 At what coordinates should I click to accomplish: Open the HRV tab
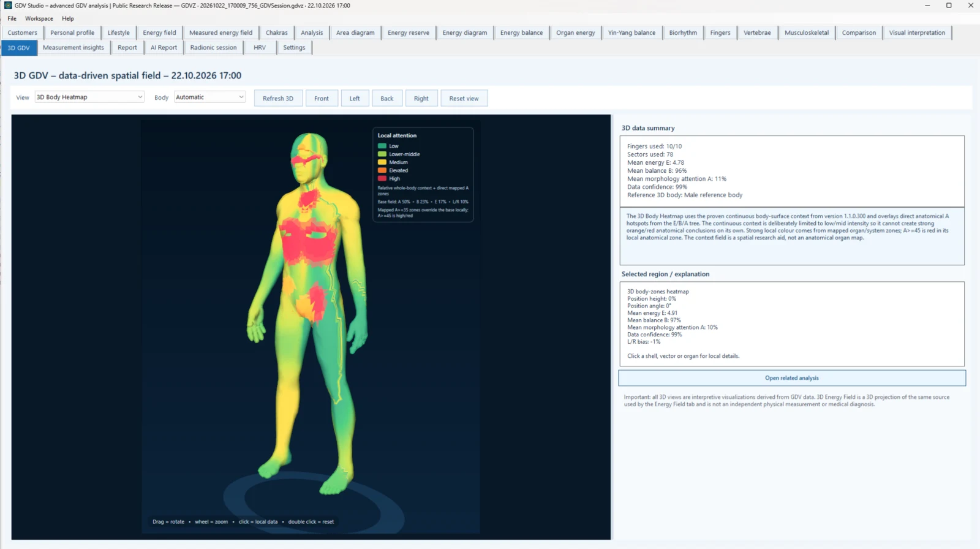point(260,48)
